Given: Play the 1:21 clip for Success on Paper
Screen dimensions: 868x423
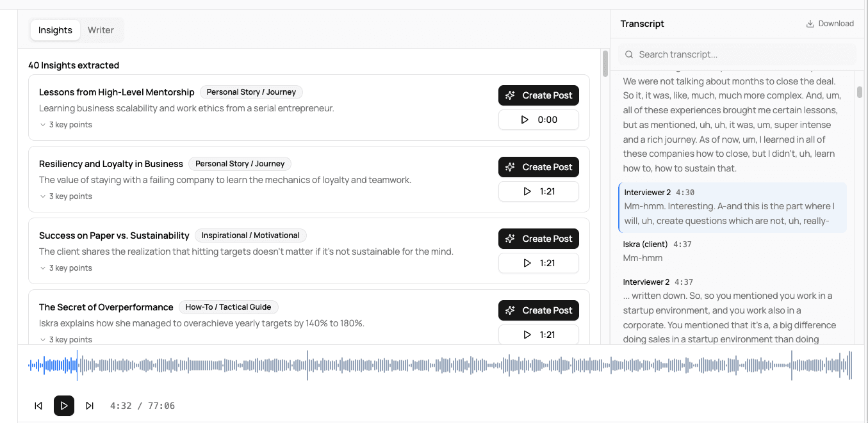Looking at the screenshot, I should pos(539,263).
